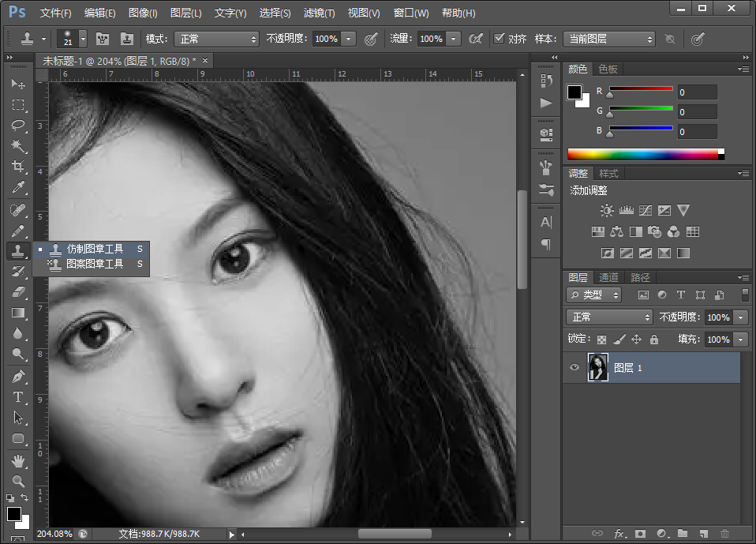756x544 pixels.
Task: Choose 仿制图章工具 from flyout
Action: point(92,249)
